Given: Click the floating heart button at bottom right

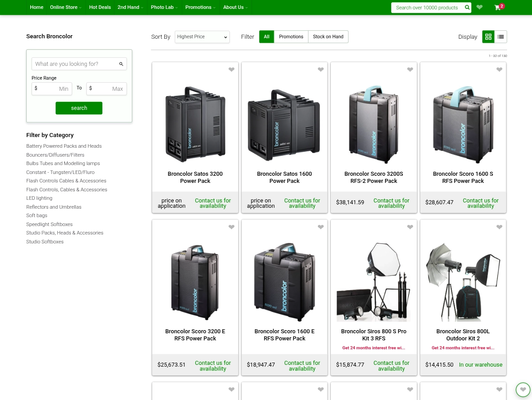Looking at the screenshot, I should pyautogui.click(x=523, y=389).
